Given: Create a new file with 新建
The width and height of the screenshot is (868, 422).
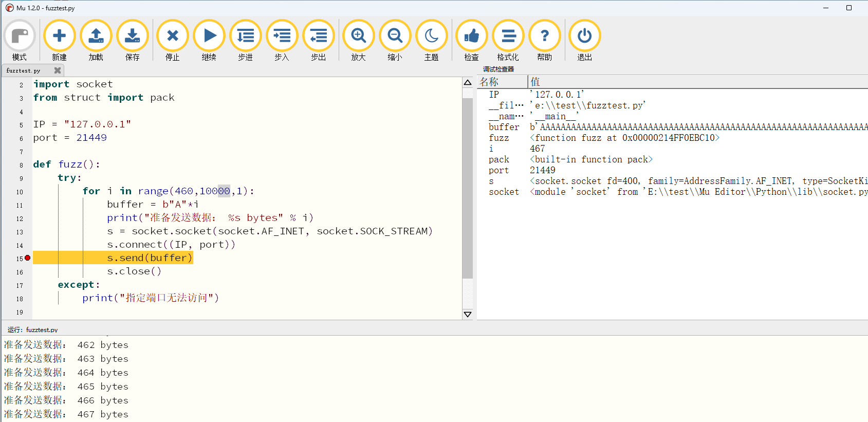Looking at the screenshot, I should click(x=60, y=41).
